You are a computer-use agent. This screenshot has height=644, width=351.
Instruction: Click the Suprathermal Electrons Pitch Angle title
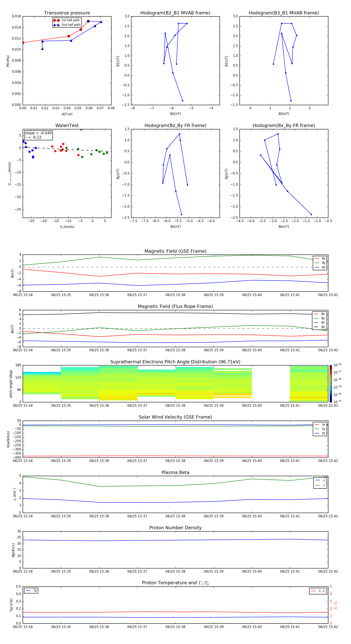[x=175, y=362]
